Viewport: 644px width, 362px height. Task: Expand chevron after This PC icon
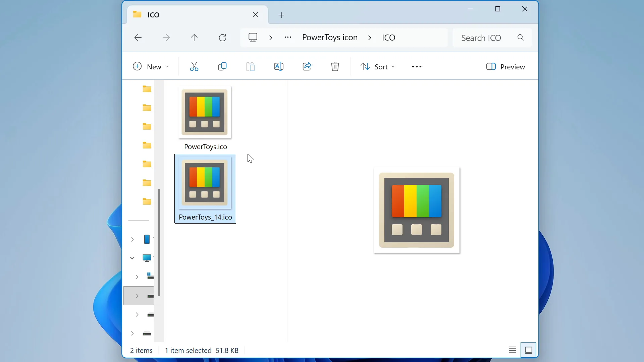271,38
